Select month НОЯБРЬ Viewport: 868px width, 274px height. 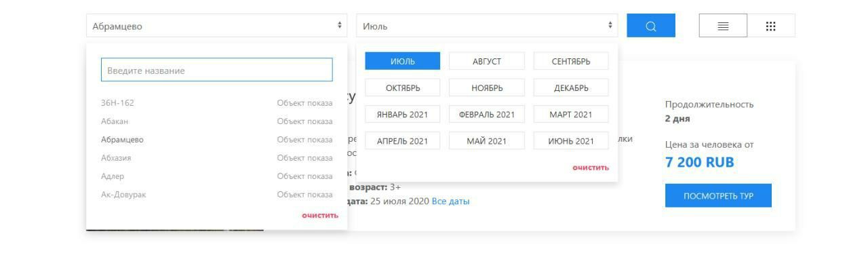[487, 87]
